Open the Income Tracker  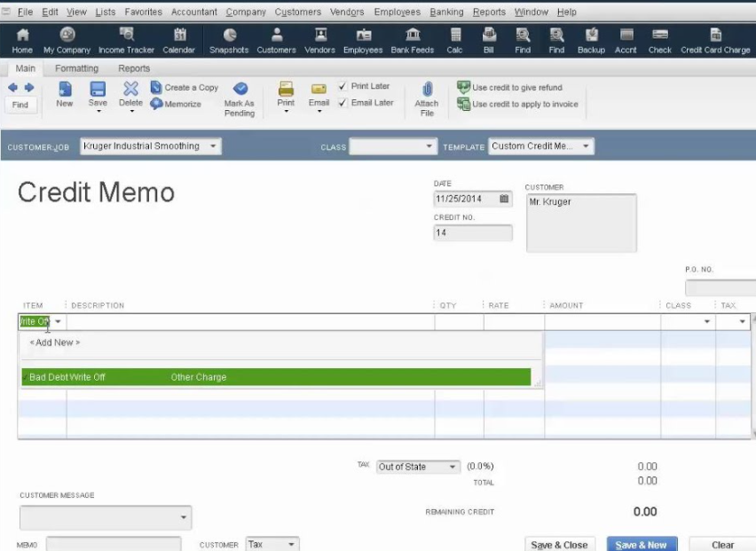tap(126, 41)
